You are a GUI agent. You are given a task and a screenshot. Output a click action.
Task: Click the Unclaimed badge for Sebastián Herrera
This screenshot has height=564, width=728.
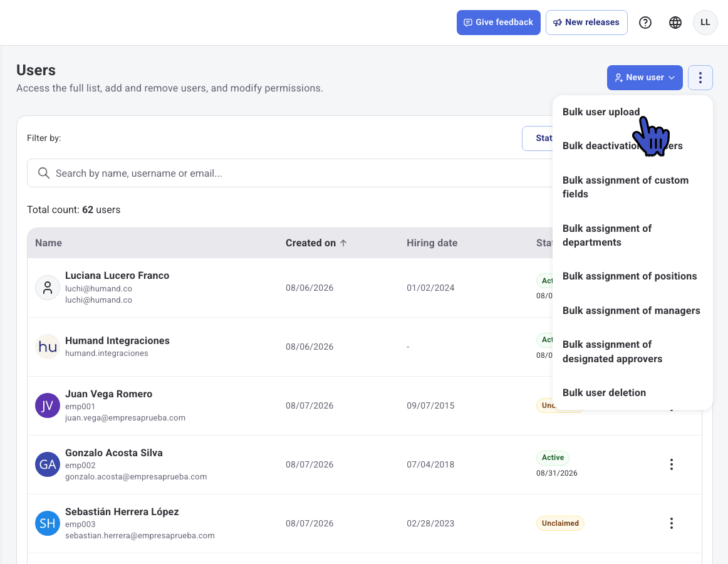coord(560,523)
